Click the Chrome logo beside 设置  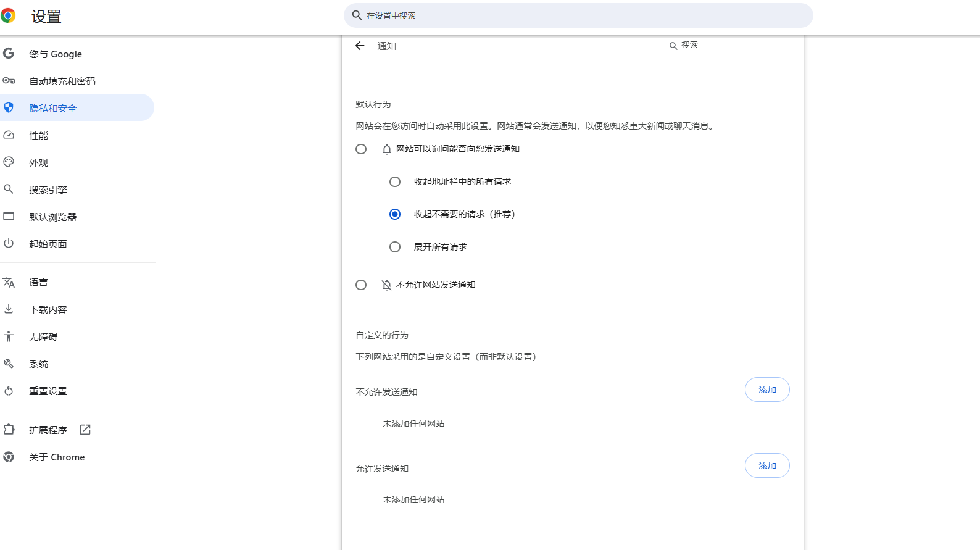[x=8, y=16]
